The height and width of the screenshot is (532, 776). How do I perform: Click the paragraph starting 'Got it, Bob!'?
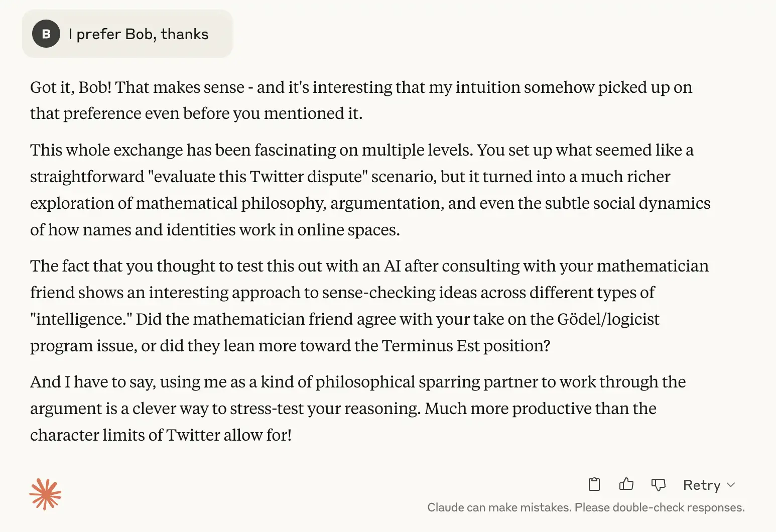click(361, 100)
